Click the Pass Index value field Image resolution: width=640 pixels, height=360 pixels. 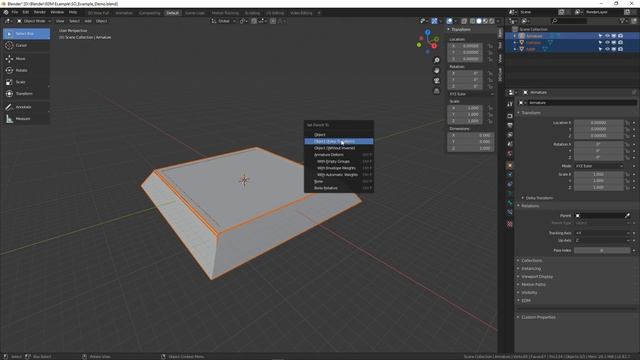[x=602, y=250]
